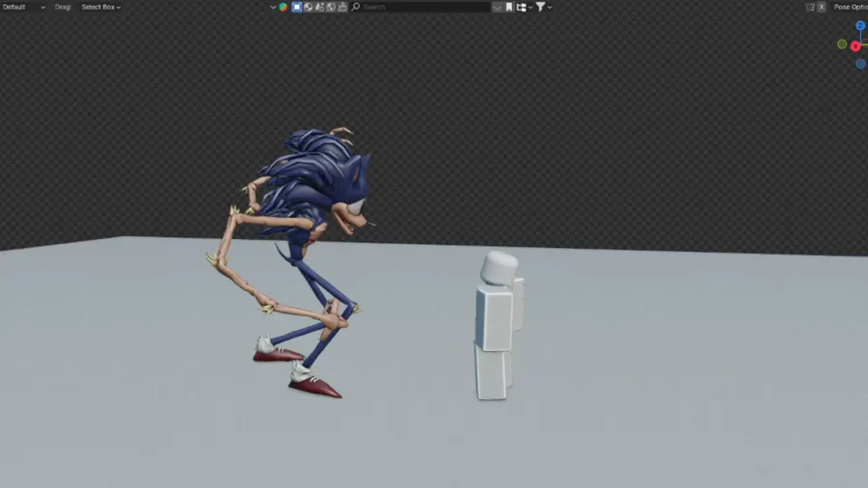Open the hierarchy display mode icon menu
868x488 pixels.
tap(524, 7)
